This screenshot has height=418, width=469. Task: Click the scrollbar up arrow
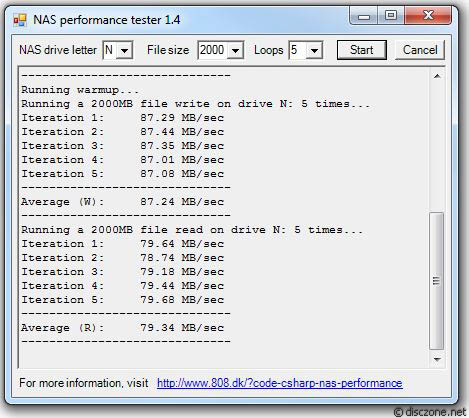(437, 76)
